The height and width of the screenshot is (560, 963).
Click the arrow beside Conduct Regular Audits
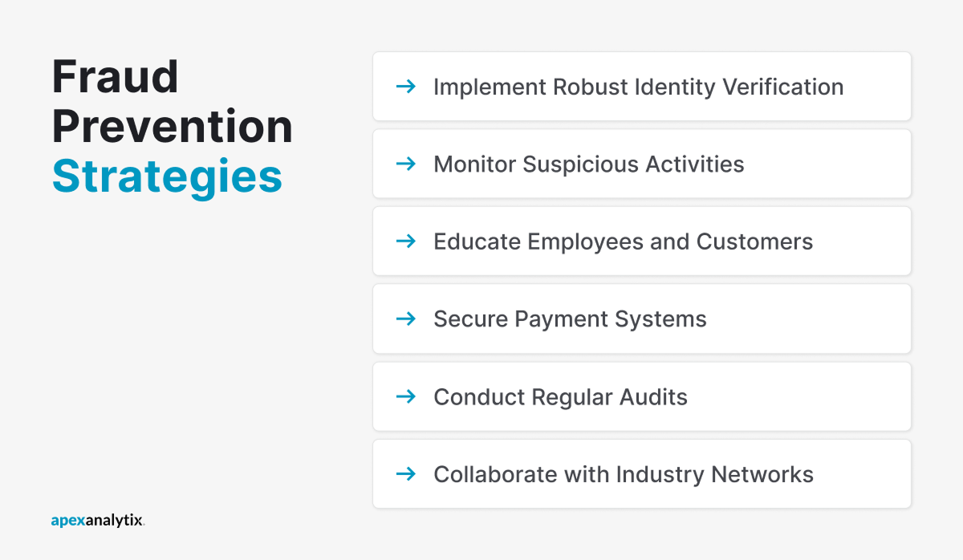coord(407,396)
